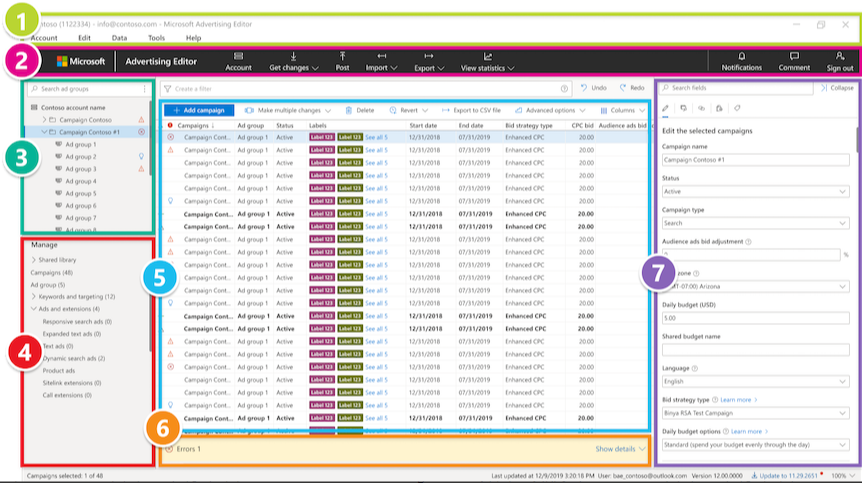Click Learn more beside Bid strategy type
Viewport: 862px width, 483px height.
point(739,399)
